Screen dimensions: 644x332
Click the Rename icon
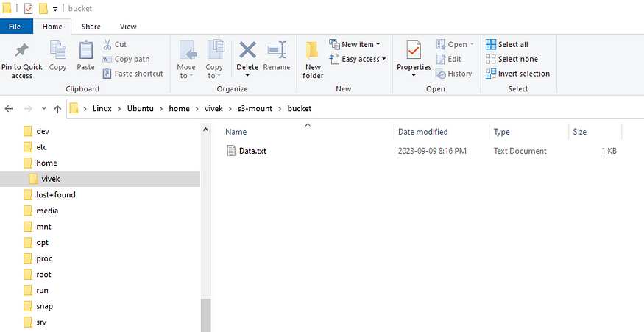[x=277, y=50]
